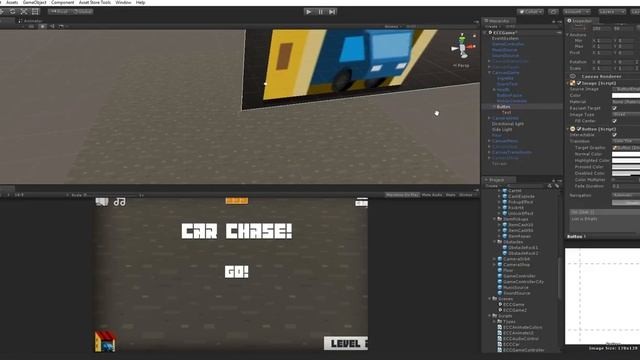Toggle the Interactable checkbox
Screen dimensions: 640x360
614,135
